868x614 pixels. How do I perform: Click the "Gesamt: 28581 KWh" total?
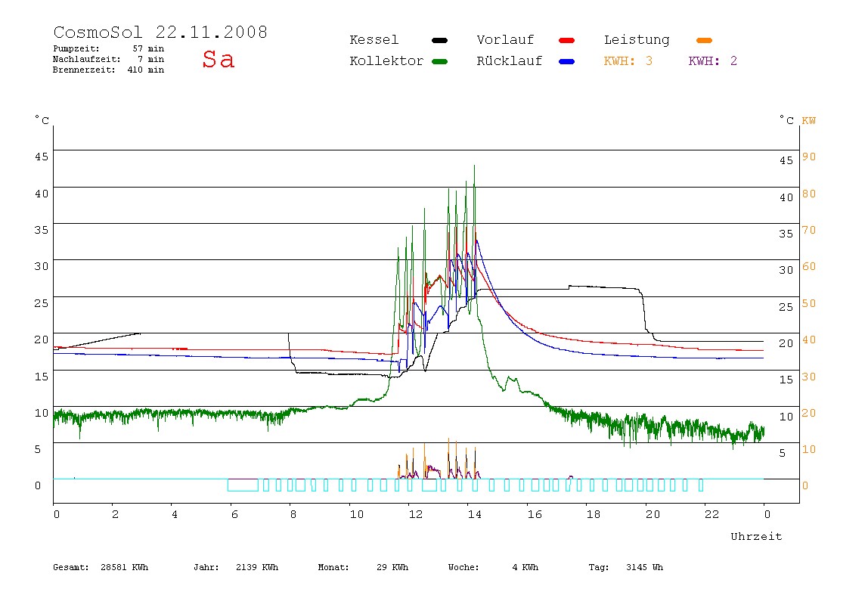101,567
